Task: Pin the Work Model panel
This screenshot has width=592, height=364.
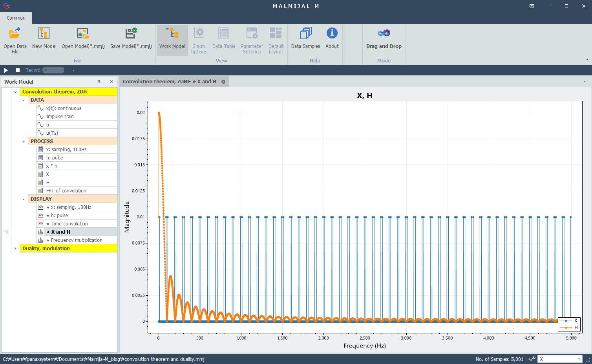Action: pyautogui.click(x=99, y=82)
